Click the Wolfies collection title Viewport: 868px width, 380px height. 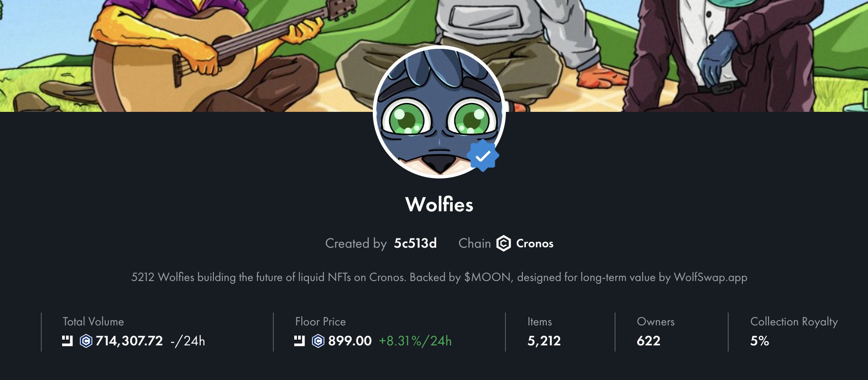point(439,205)
